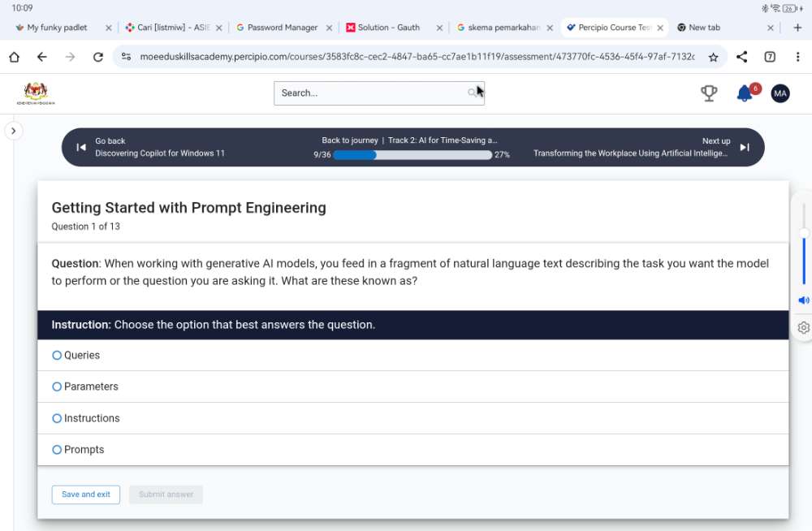Open the notifications bell
This screenshot has width=812, height=531.
click(744, 93)
